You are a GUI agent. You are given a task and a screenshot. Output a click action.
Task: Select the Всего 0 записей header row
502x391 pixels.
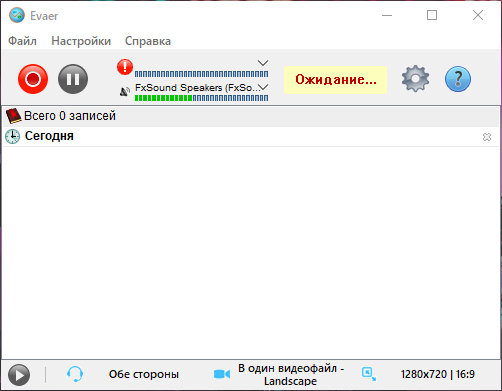[x=251, y=116]
